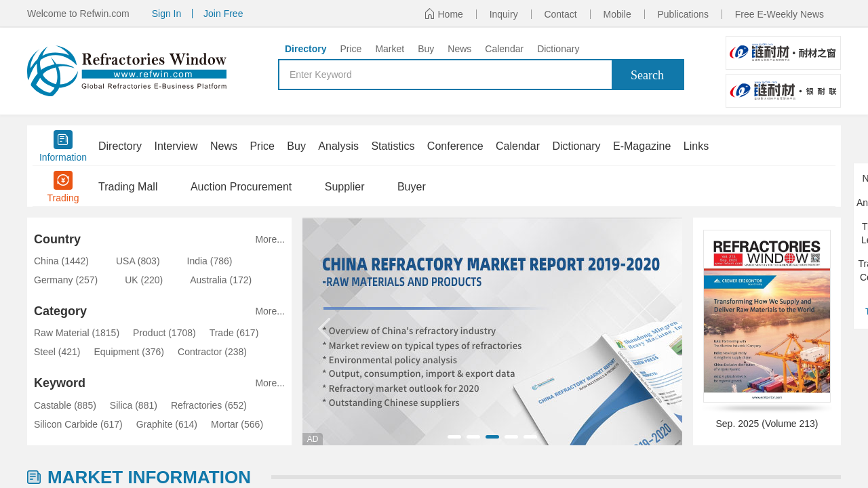
Task: Expand More in Category section
Action: pos(270,311)
